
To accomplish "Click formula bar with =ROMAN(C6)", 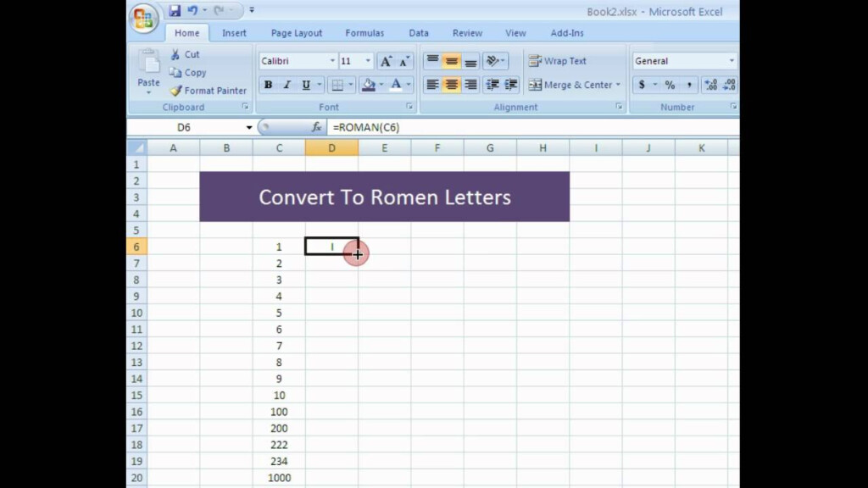I will coord(532,127).
